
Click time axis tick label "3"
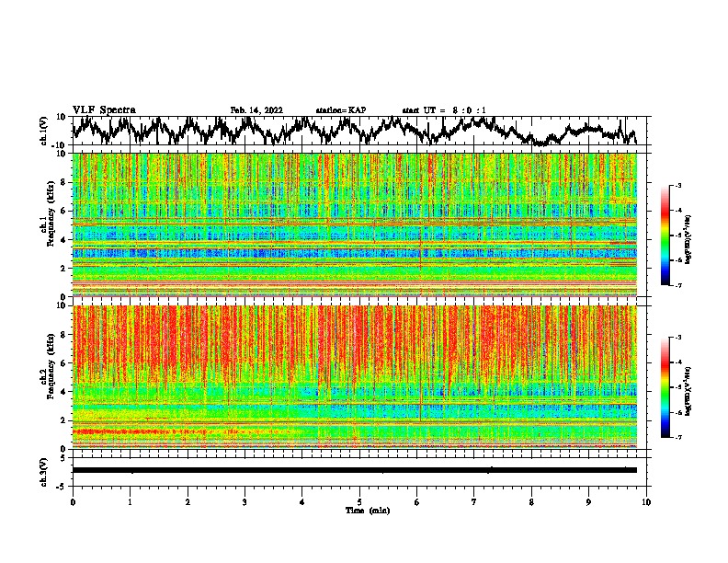click(x=245, y=502)
